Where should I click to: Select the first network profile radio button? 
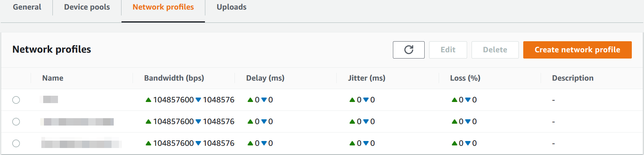[16, 100]
